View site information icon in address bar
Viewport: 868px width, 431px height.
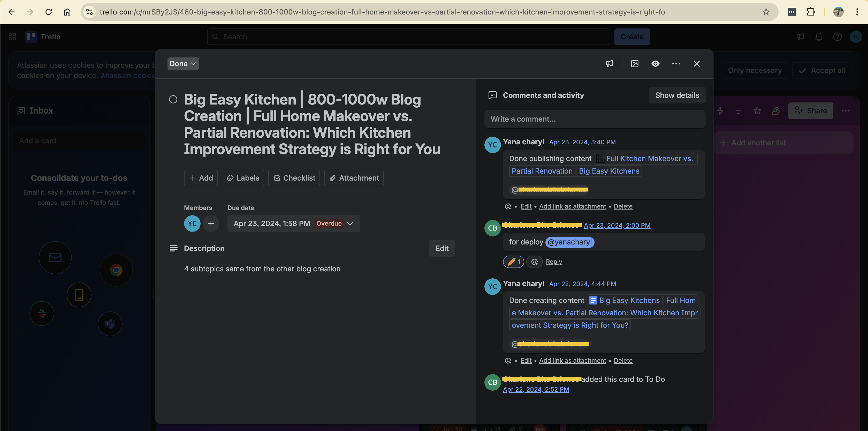(89, 12)
